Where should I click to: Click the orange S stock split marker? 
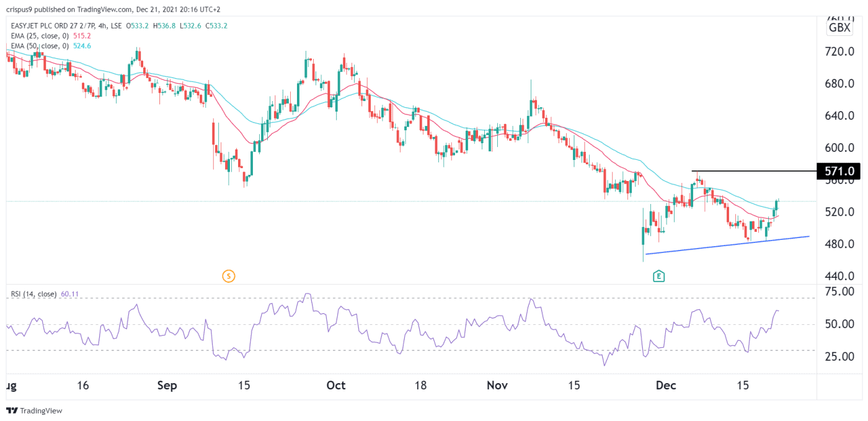click(228, 276)
